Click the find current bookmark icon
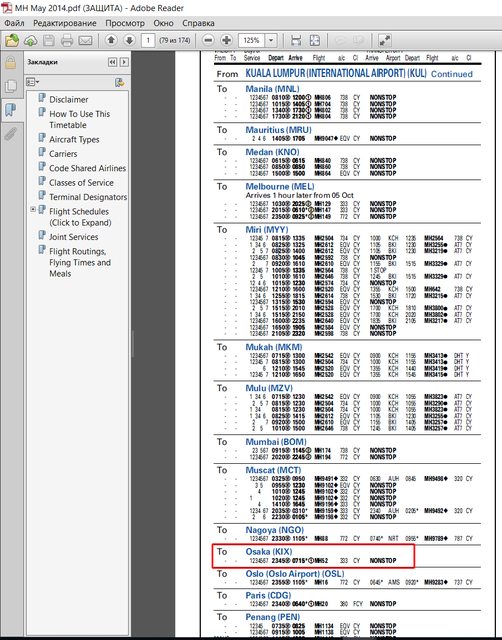This screenshot has width=502, height=640. tap(119, 82)
